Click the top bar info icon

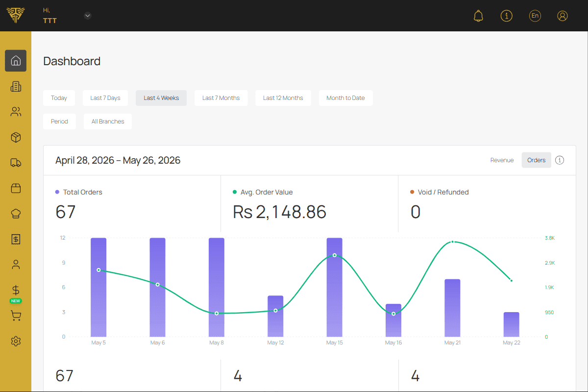(506, 16)
